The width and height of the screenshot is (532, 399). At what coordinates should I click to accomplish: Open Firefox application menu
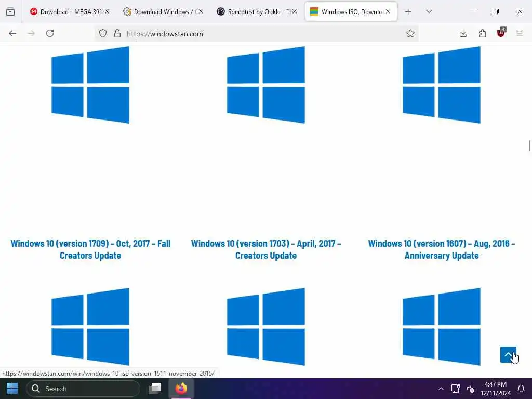520,33
